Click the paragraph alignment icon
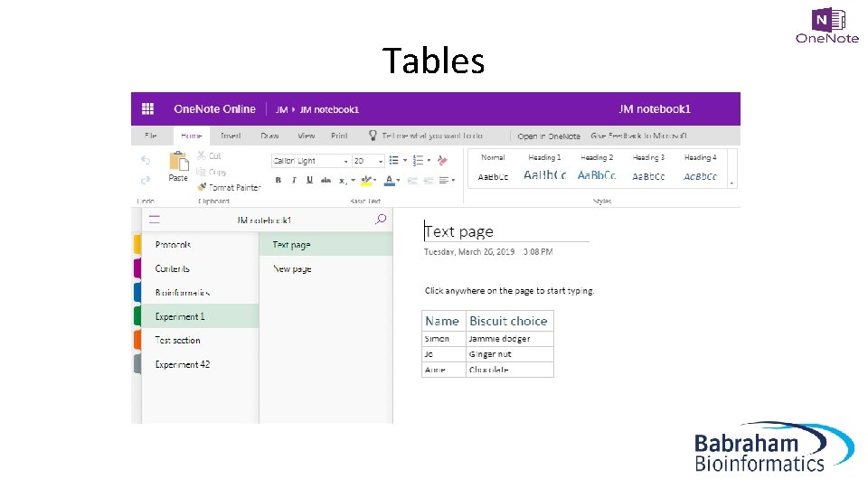Screen dimensions: 868x488 tap(444, 181)
